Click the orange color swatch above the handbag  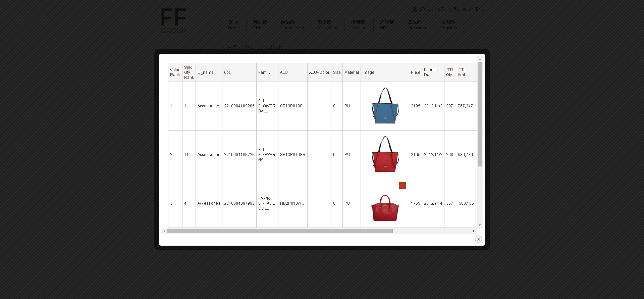click(402, 186)
